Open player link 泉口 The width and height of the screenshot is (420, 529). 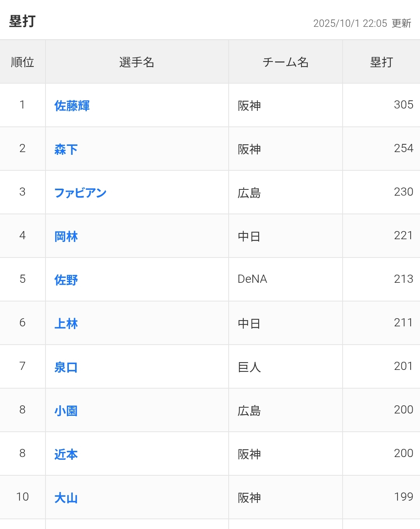point(66,367)
